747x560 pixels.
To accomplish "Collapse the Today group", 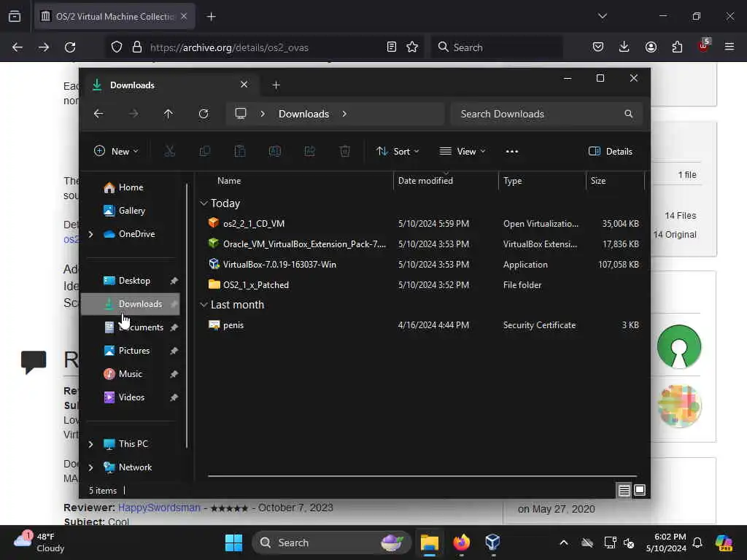I will (x=204, y=203).
